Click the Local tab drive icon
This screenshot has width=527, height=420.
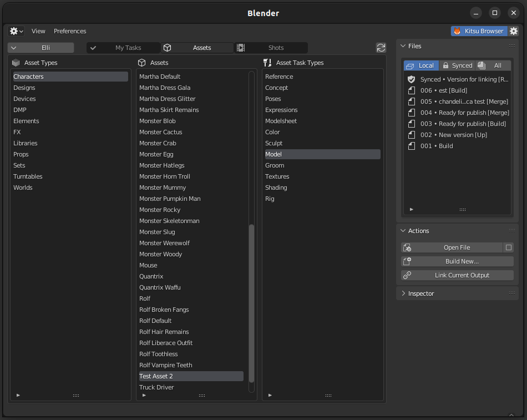point(410,66)
